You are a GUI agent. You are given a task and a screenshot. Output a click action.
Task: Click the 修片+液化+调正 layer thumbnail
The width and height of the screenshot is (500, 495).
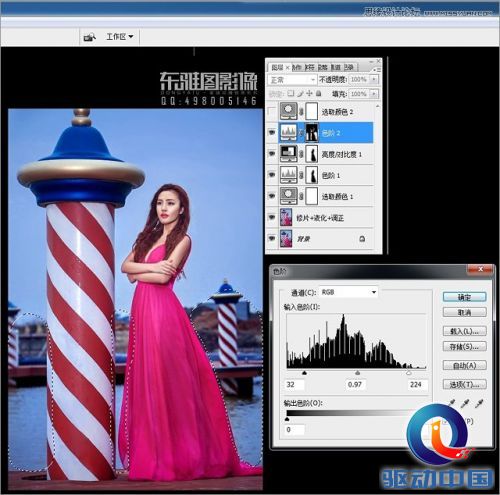tap(286, 217)
